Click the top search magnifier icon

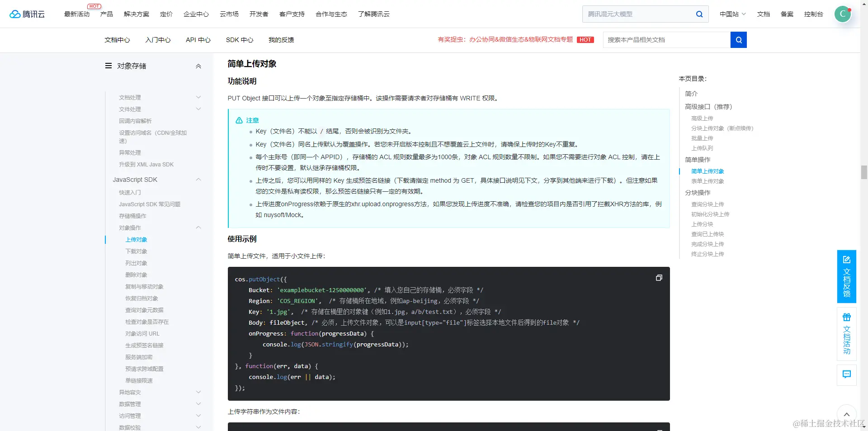(699, 14)
